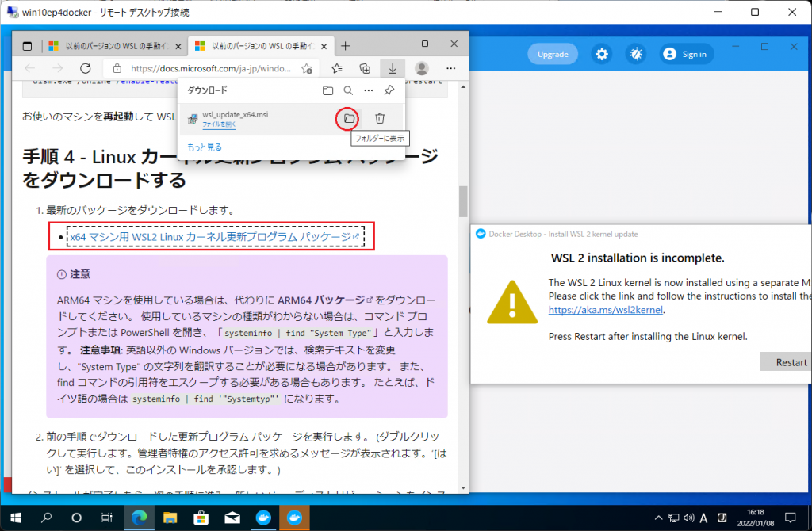Open Cortana from the taskbar
This screenshot has height=531, width=812.
(x=77, y=518)
